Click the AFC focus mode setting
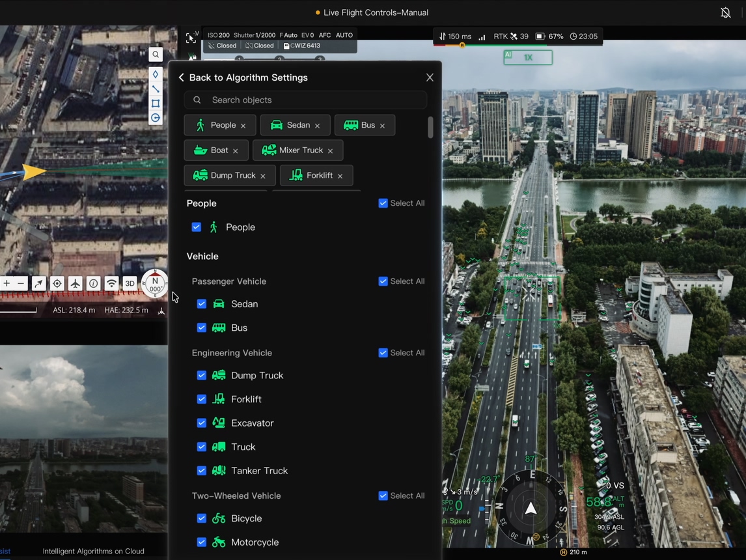This screenshot has width=746, height=560. (324, 35)
